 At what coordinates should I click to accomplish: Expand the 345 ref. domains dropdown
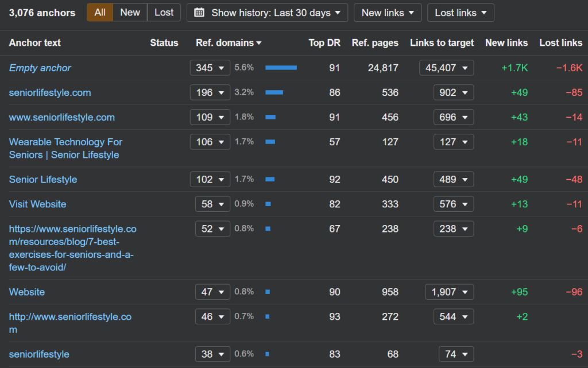tap(210, 68)
